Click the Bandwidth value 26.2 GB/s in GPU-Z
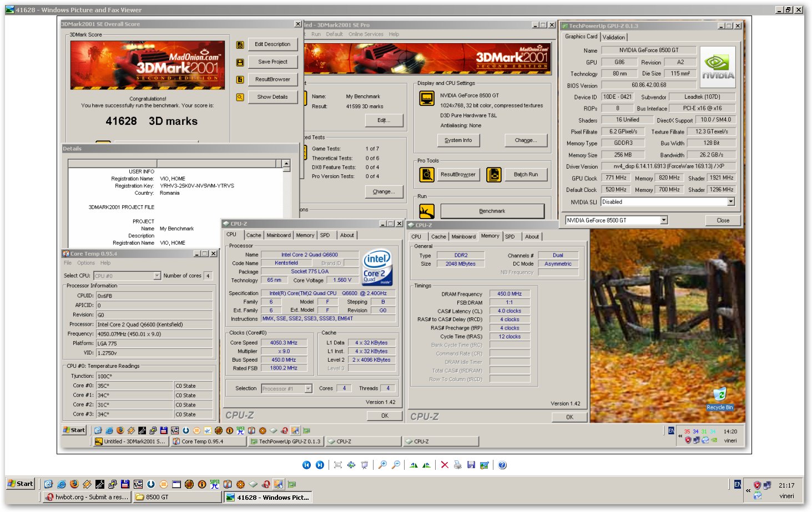 click(x=712, y=155)
